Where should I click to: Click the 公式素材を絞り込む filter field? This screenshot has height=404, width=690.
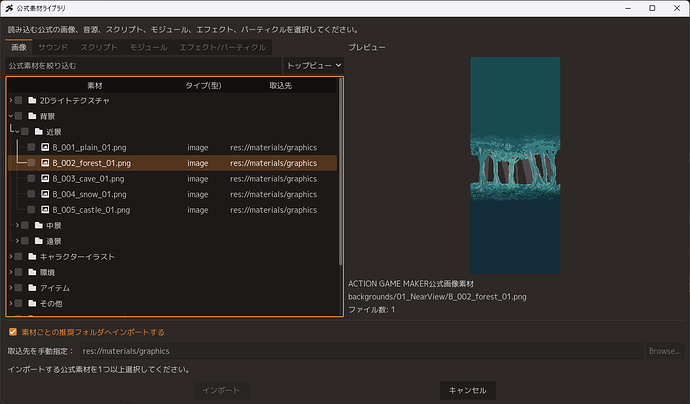143,65
